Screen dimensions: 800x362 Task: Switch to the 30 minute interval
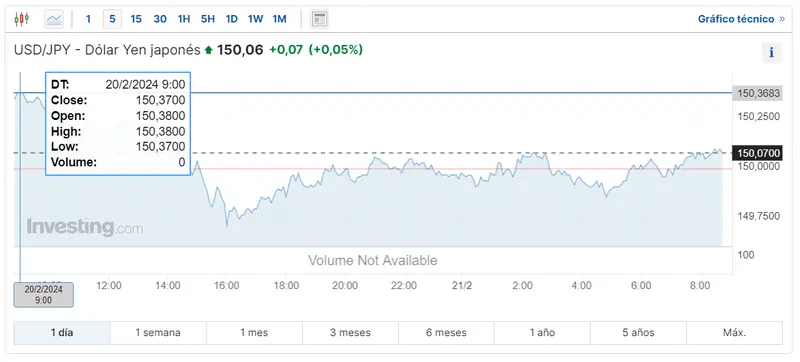[160, 19]
